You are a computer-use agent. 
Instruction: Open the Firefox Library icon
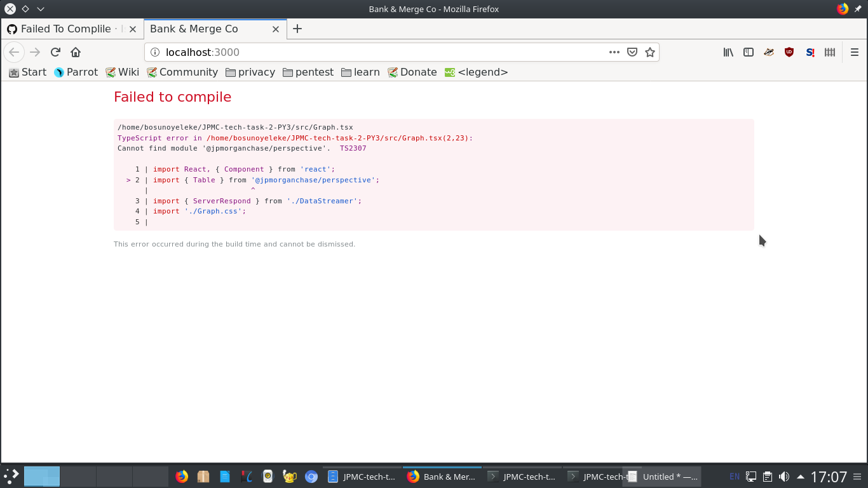[x=728, y=52]
